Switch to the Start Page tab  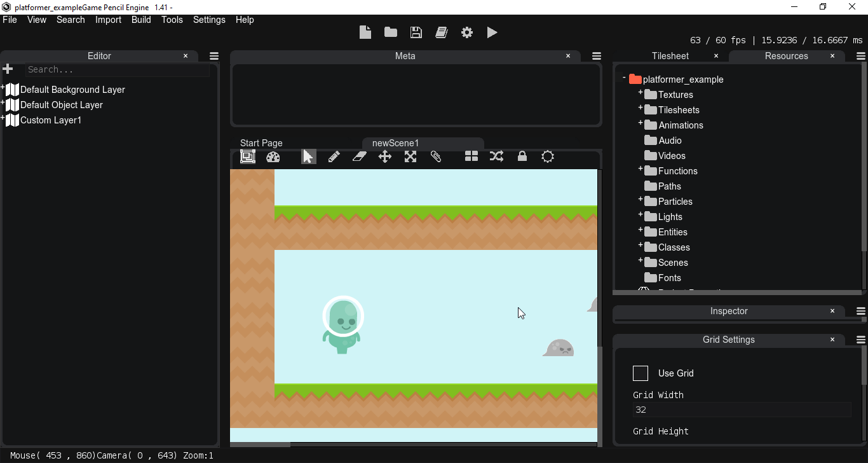[x=261, y=142]
